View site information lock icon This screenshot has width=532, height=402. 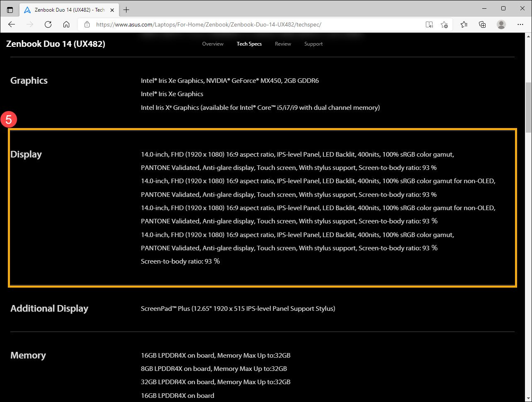click(87, 24)
